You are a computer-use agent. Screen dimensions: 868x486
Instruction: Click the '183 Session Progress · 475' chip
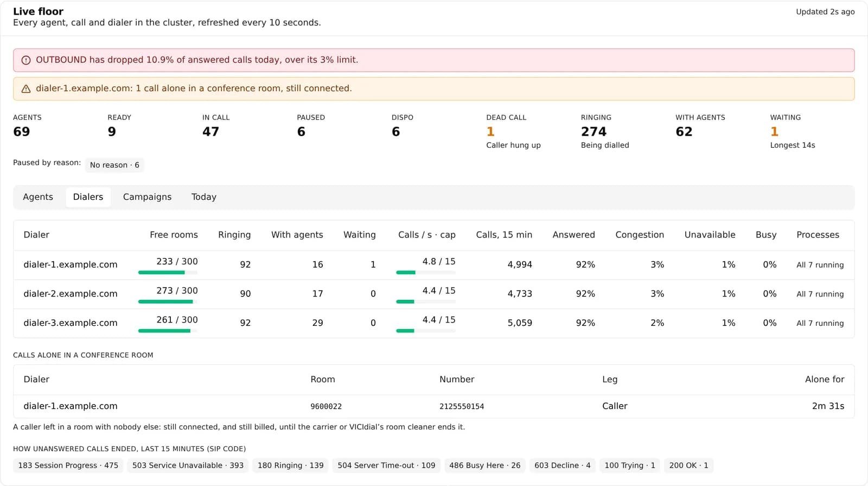coord(68,465)
